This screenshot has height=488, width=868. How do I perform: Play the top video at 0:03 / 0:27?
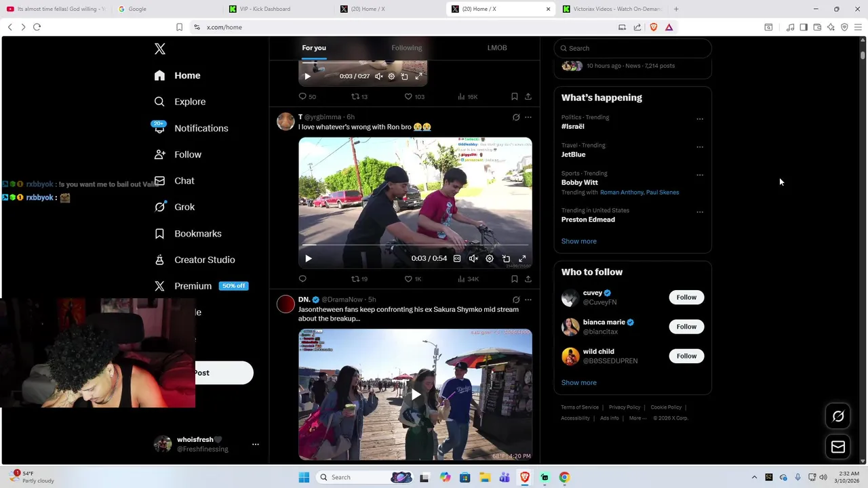(x=307, y=77)
